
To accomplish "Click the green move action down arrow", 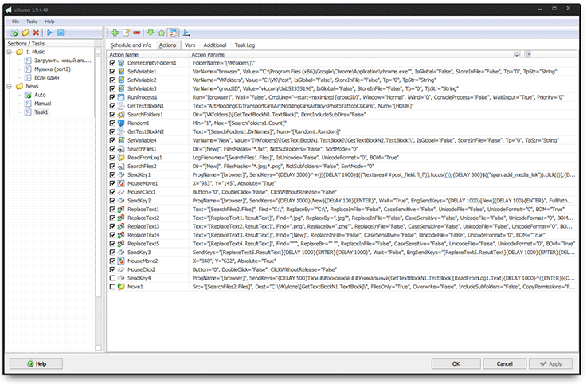I will point(151,33).
